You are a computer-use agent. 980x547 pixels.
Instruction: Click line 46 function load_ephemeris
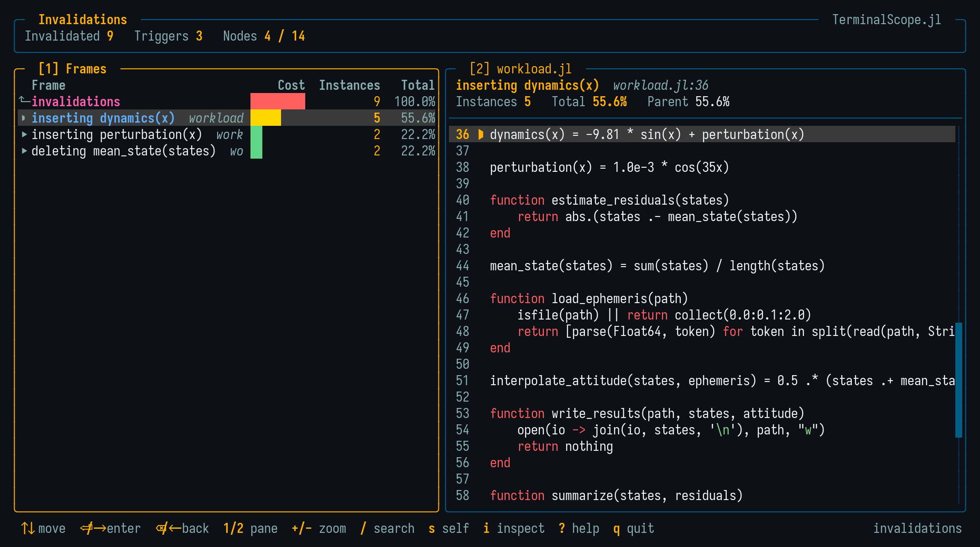(x=589, y=299)
